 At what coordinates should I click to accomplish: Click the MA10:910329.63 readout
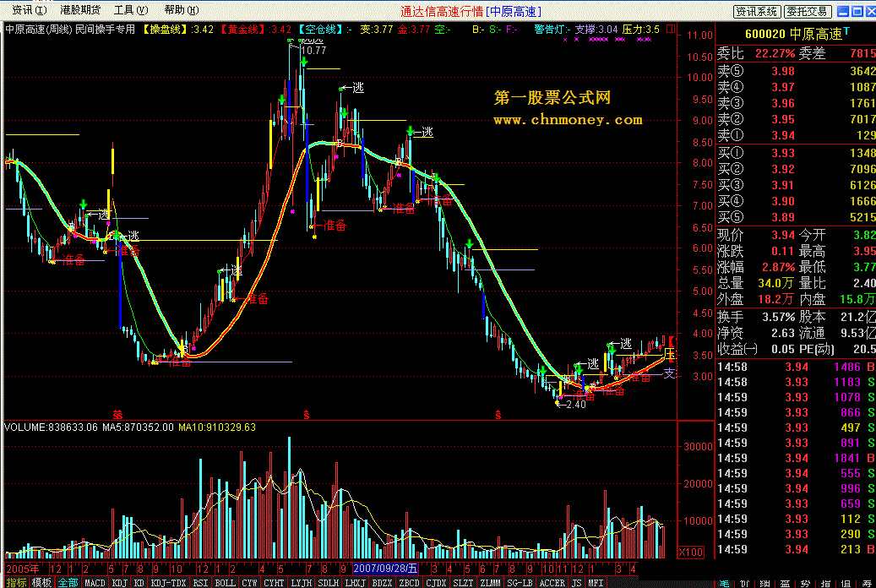click(217, 427)
